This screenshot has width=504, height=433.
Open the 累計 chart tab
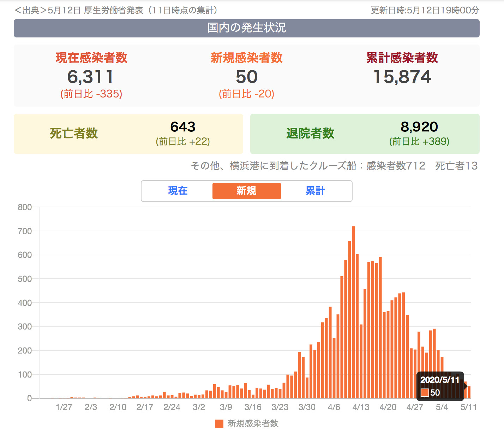point(315,191)
